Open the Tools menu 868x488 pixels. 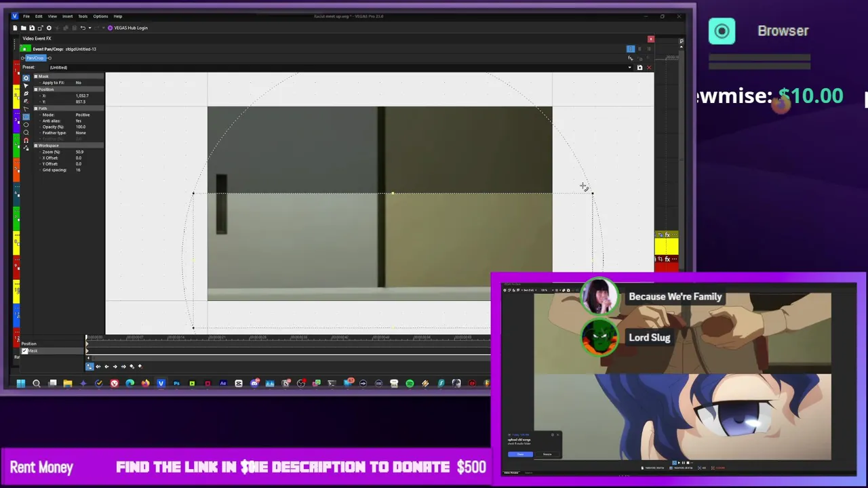tap(83, 16)
